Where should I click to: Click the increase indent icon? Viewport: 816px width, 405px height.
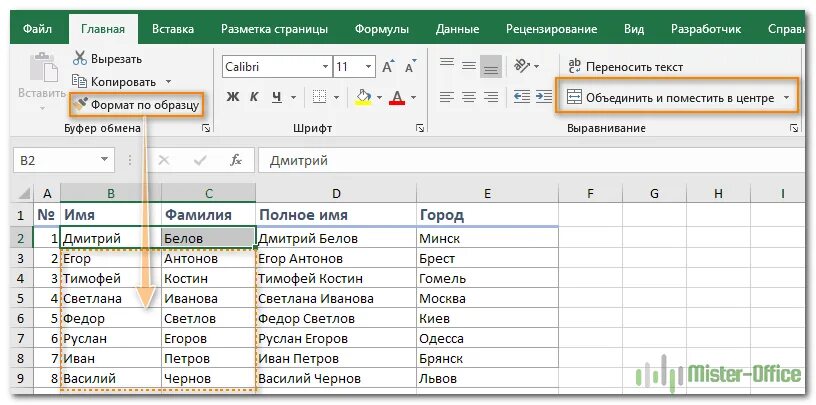542,97
